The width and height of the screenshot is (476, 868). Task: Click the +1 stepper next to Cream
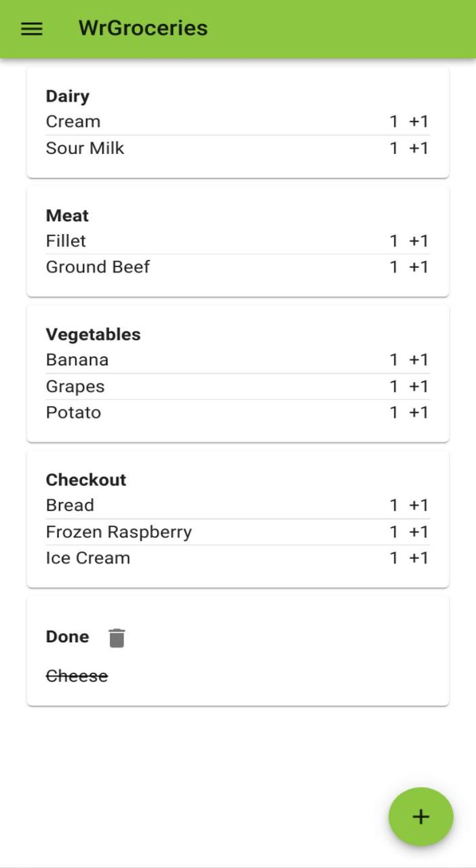[x=418, y=121]
